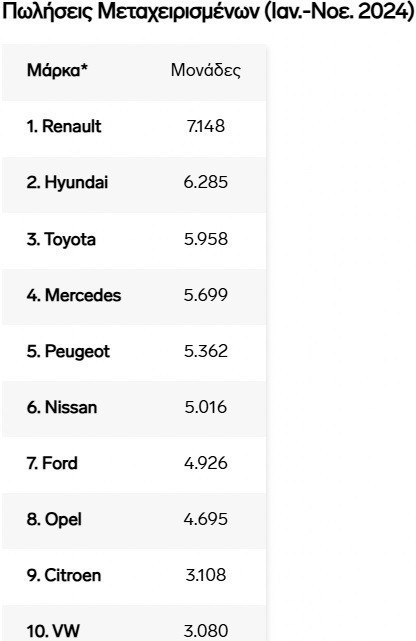This screenshot has width=416, height=641.
Task: Click the Μονάδες column header
Action: 206,70
